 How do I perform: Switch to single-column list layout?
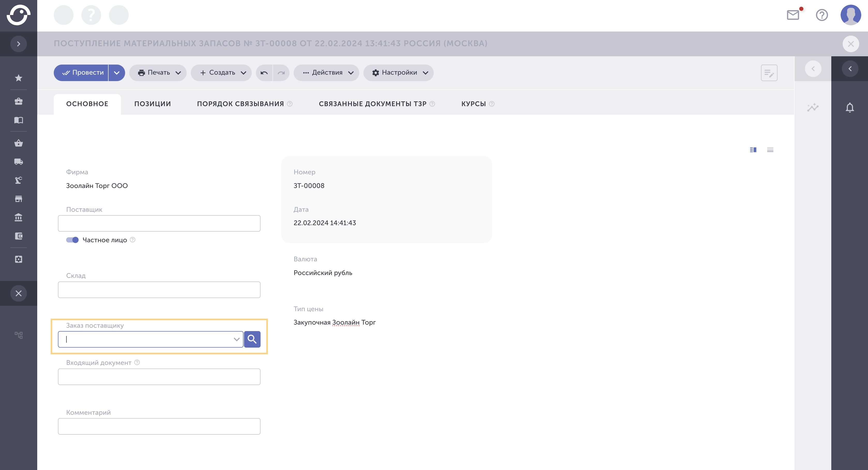pos(770,150)
